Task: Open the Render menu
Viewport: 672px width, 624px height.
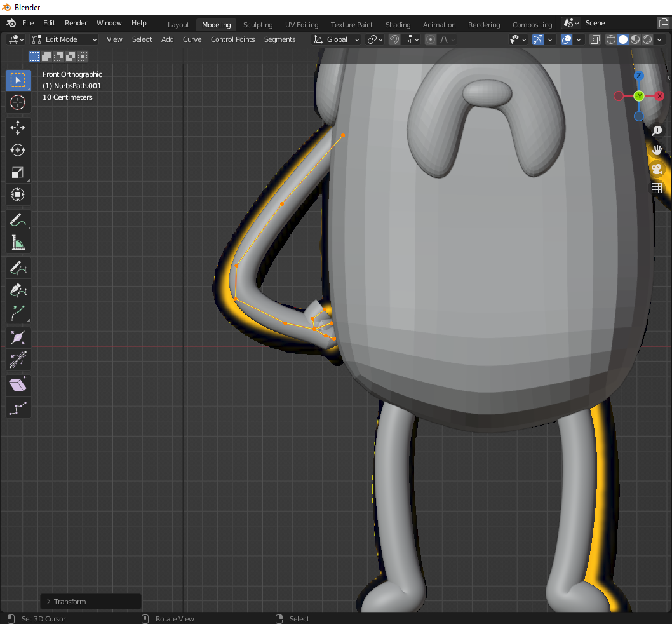Action: tap(76, 23)
